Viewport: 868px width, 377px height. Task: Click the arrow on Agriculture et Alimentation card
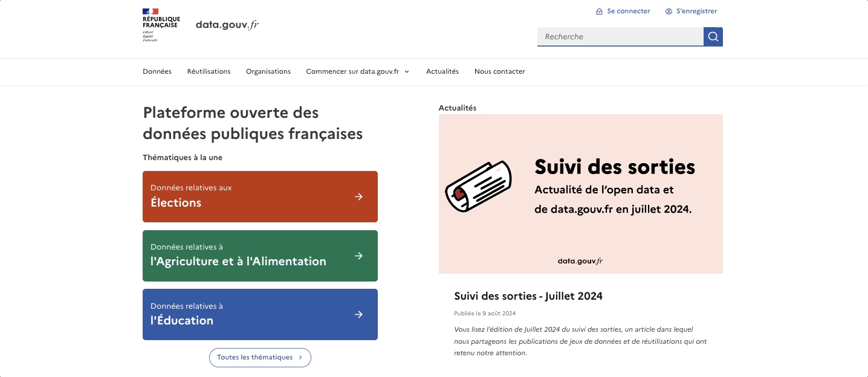(358, 256)
